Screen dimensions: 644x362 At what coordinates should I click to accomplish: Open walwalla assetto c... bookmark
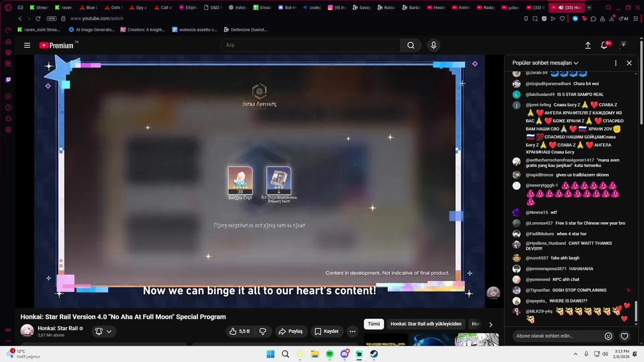tap(194, 30)
